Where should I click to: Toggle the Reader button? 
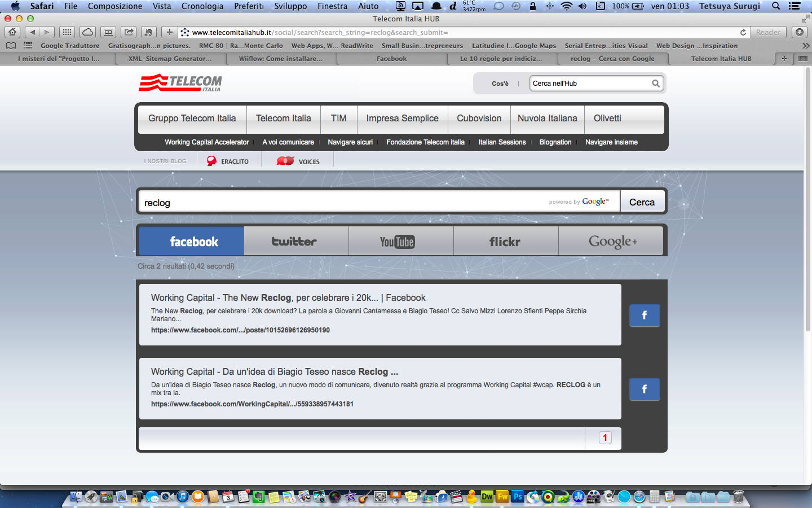coord(768,32)
